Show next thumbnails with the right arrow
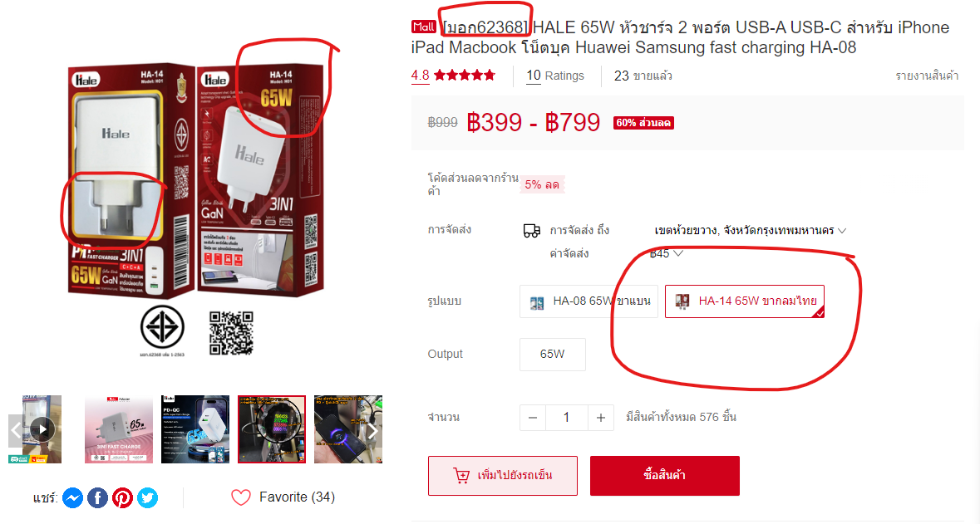The image size is (980, 524). point(373,430)
